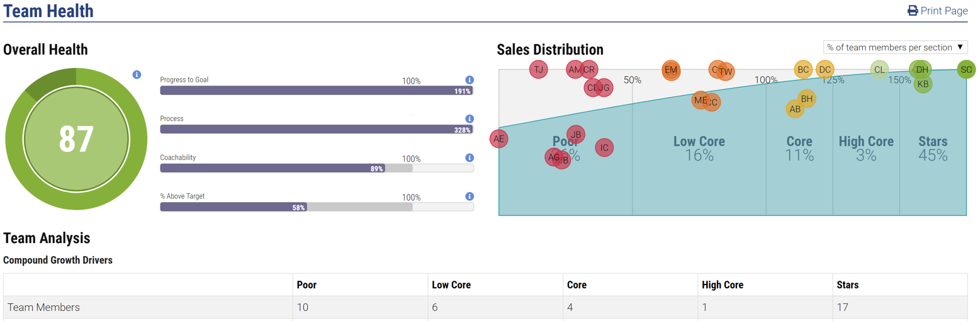Select the DC team member bubble
Image resolution: width=980 pixels, height=321 pixels.
[825, 70]
